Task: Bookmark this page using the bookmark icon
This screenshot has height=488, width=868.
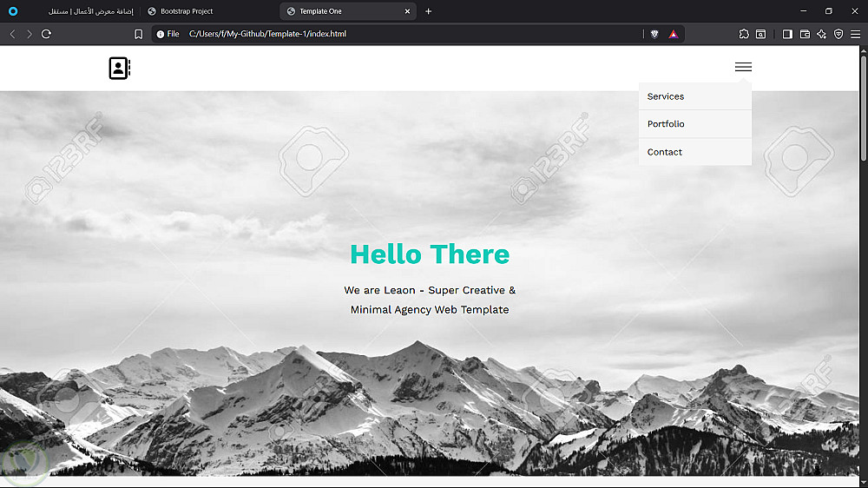Action: coord(138,35)
